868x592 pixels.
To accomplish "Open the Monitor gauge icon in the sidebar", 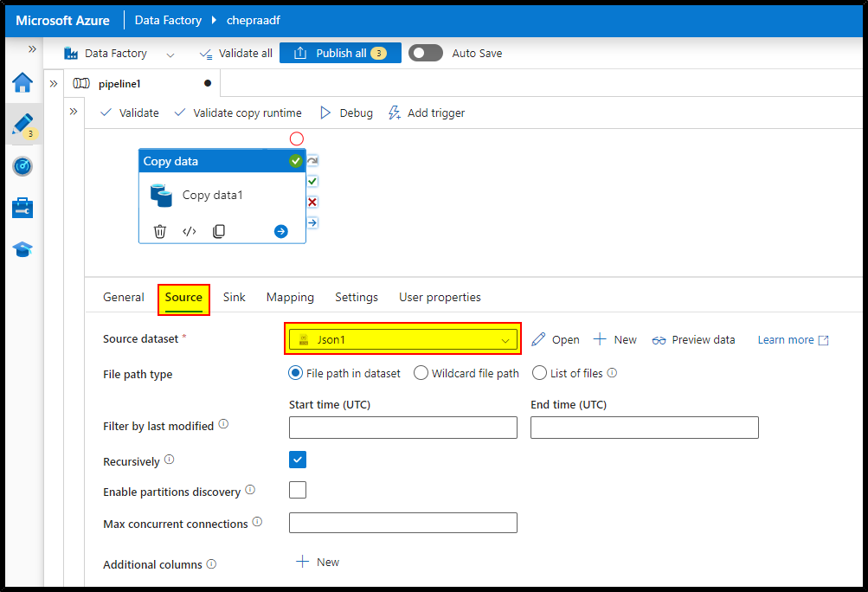I will (23, 166).
